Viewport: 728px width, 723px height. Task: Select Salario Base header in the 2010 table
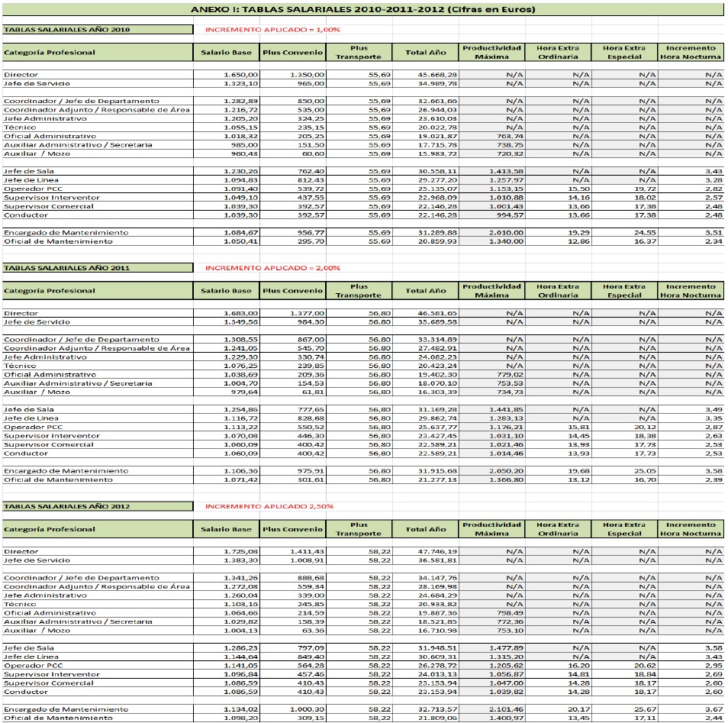coord(226,53)
